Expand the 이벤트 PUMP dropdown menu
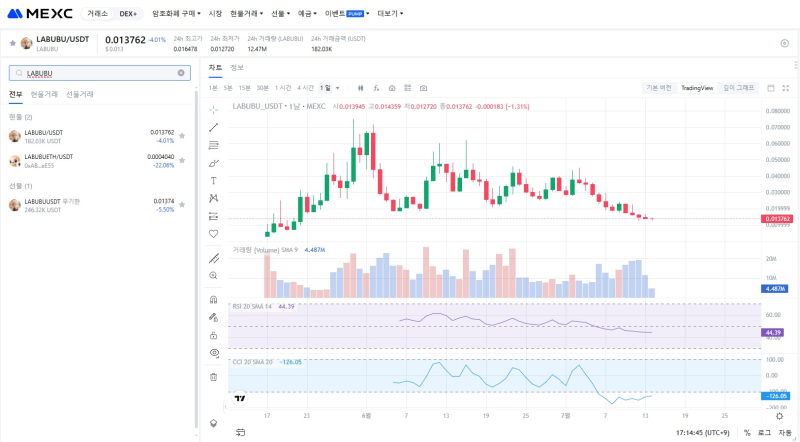Viewport: 800px width, 442px height. click(347, 14)
